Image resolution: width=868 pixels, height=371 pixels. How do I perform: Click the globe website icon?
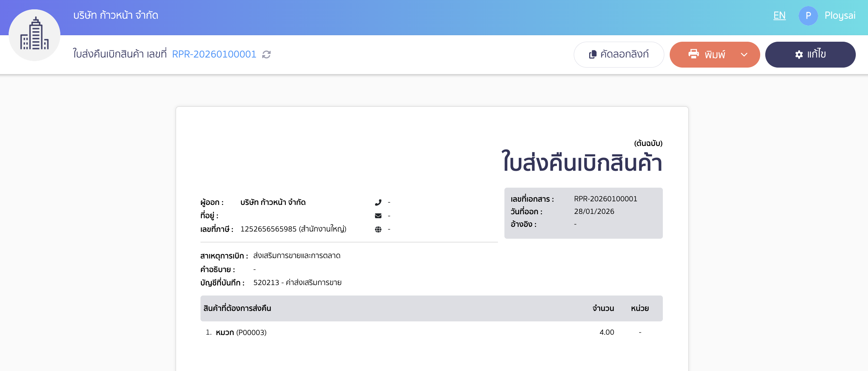click(x=378, y=230)
